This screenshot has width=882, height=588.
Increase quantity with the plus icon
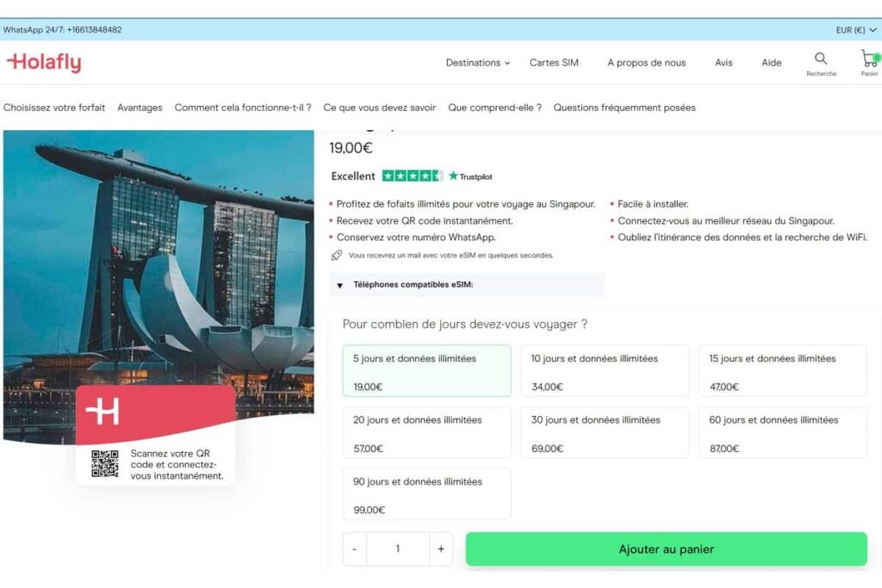440,548
